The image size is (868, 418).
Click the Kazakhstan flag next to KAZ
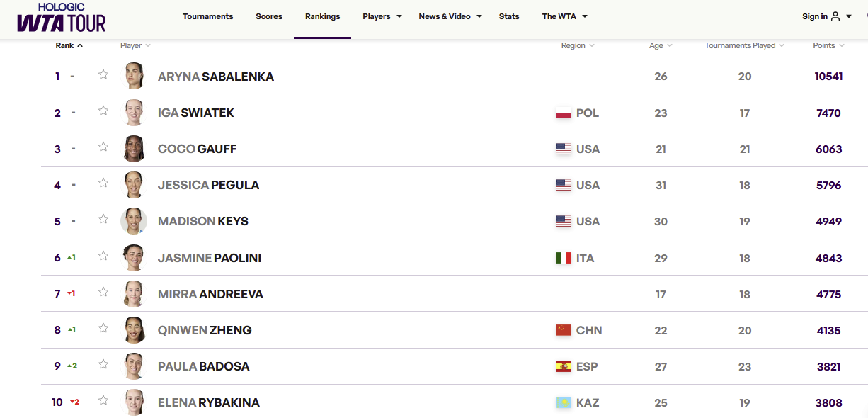[564, 403]
